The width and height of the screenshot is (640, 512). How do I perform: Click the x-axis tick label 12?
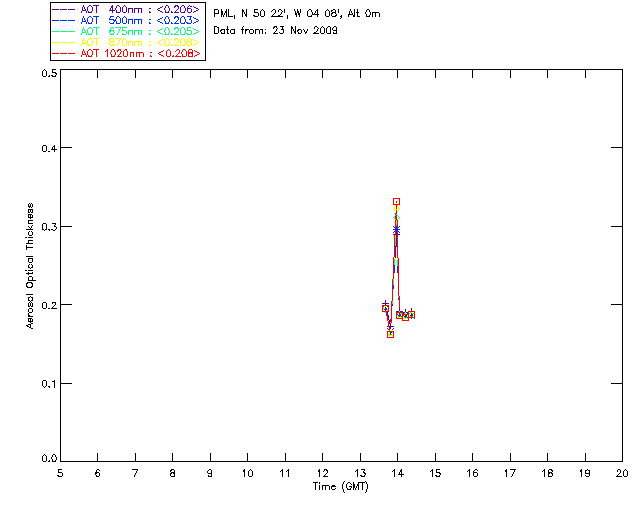[322, 473]
